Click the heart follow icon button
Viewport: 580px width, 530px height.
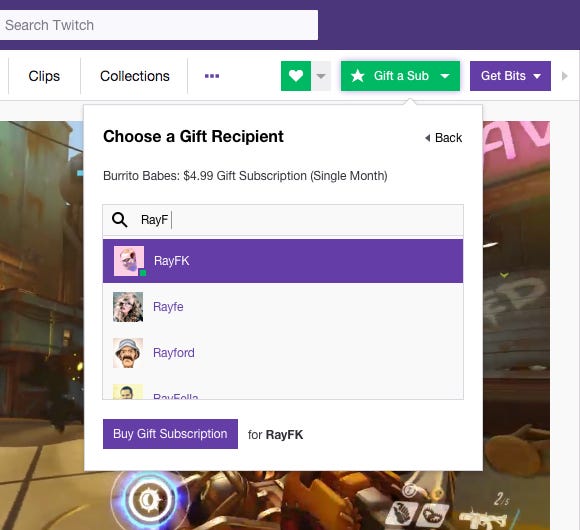tap(296, 76)
